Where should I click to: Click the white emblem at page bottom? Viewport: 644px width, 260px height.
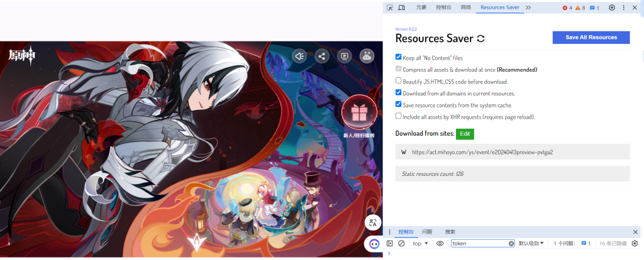(x=196, y=242)
